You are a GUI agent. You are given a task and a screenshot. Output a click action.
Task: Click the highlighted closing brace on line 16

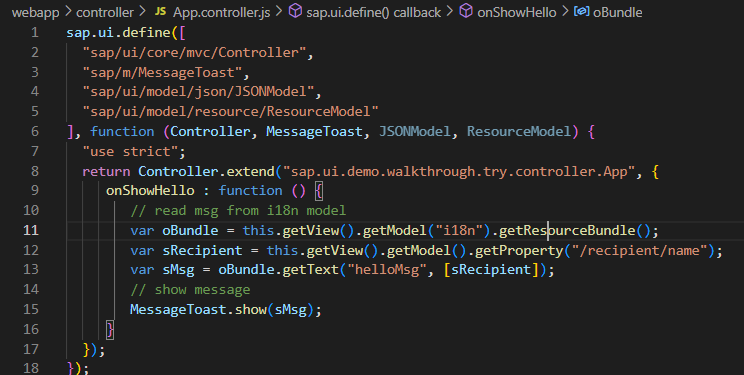tap(110, 329)
